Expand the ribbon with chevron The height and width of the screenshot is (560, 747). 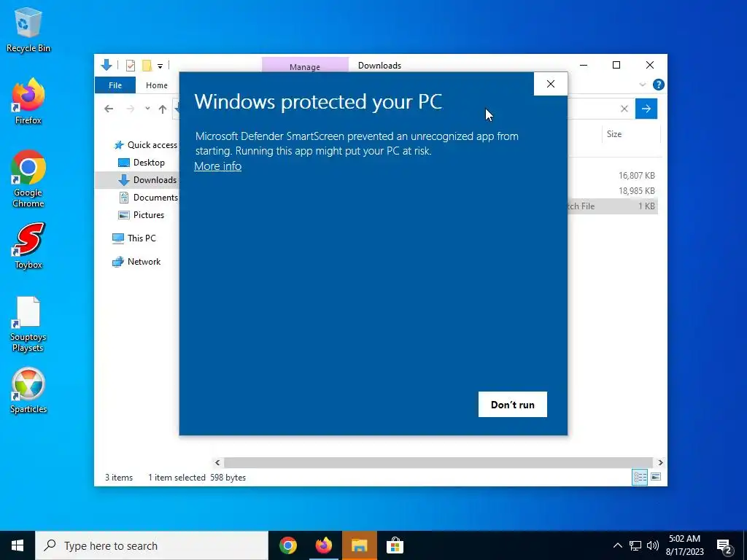pyautogui.click(x=642, y=85)
